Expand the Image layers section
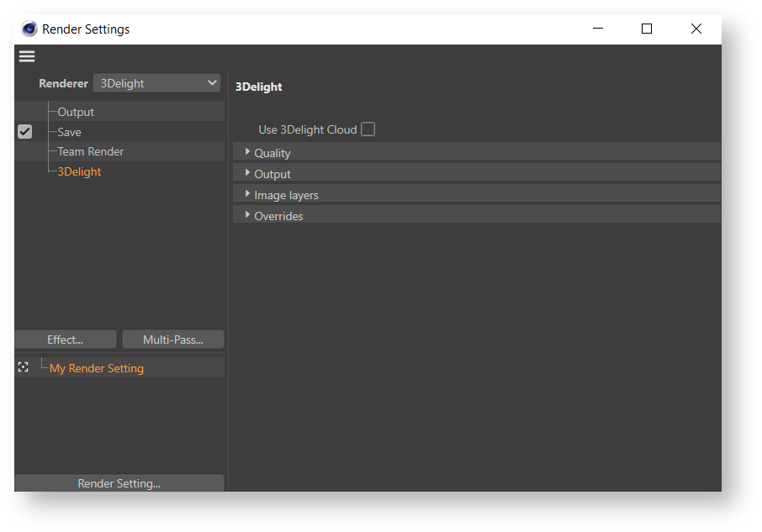The height and width of the screenshot is (532, 762). (247, 194)
